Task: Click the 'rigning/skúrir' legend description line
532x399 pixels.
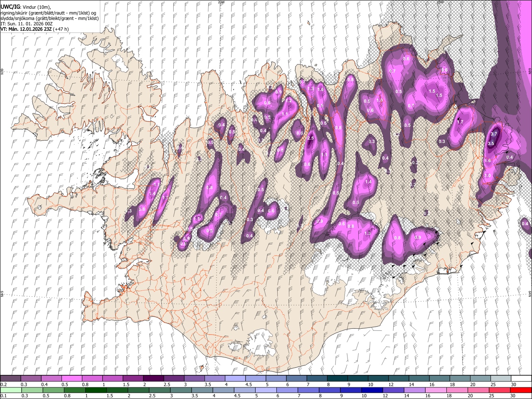Action: point(48,12)
